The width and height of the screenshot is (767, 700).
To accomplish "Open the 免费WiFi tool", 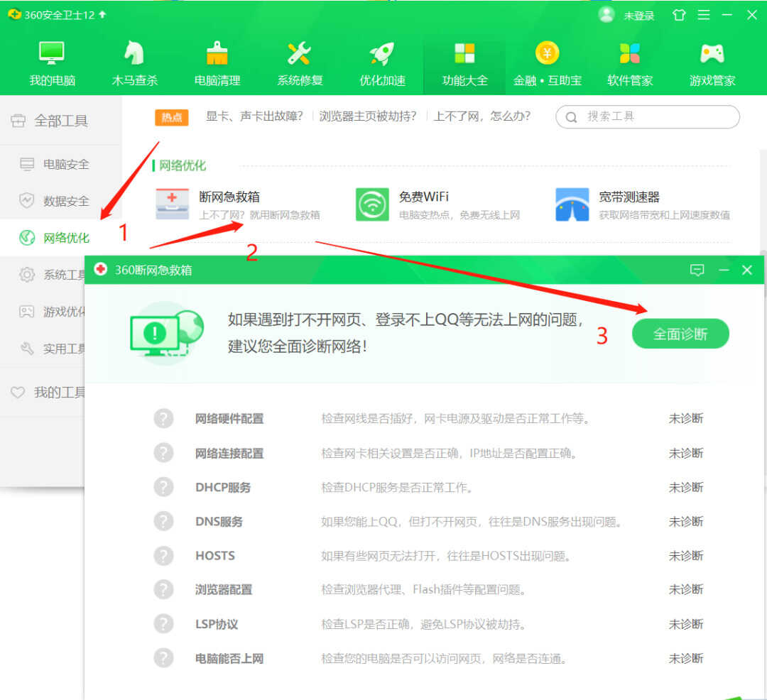I will click(x=372, y=204).
